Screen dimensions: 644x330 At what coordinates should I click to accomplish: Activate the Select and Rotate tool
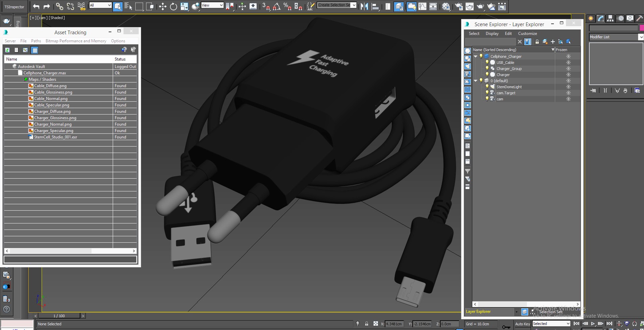[x=173, y=6]
